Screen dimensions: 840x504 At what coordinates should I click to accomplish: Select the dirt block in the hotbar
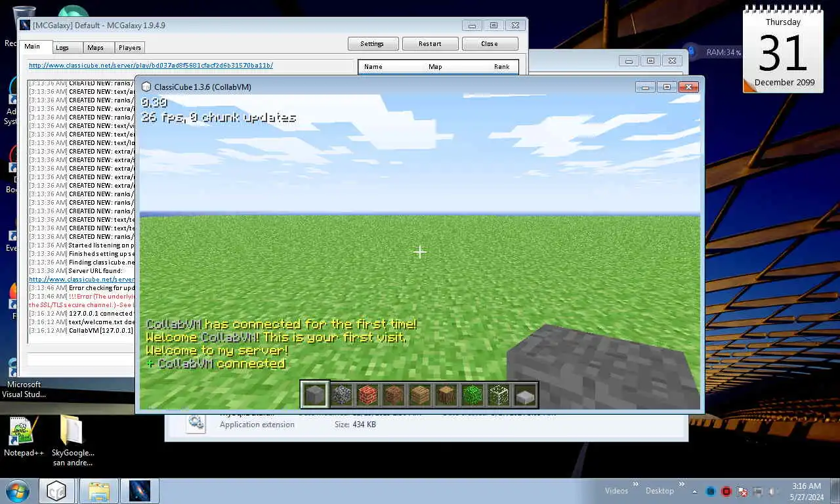point(394,394)
